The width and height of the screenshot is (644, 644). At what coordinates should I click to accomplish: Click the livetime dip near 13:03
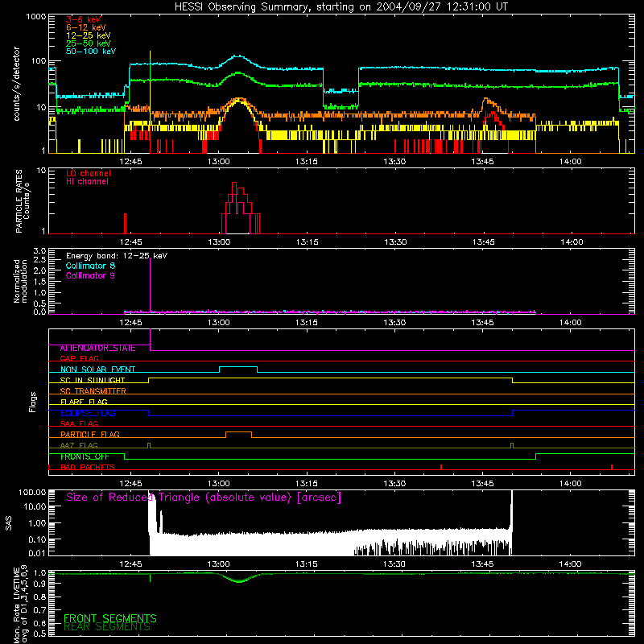pyautogui.click(x=239, y=580)
